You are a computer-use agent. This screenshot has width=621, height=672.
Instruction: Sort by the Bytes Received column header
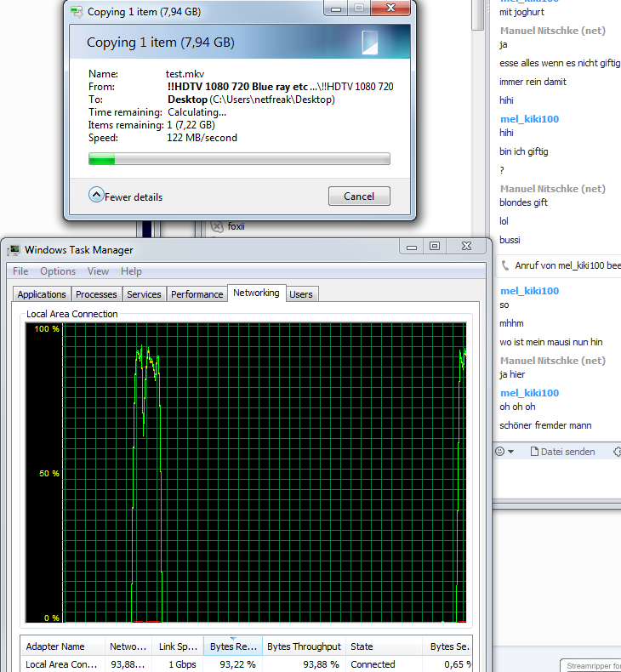click(233, 646)
